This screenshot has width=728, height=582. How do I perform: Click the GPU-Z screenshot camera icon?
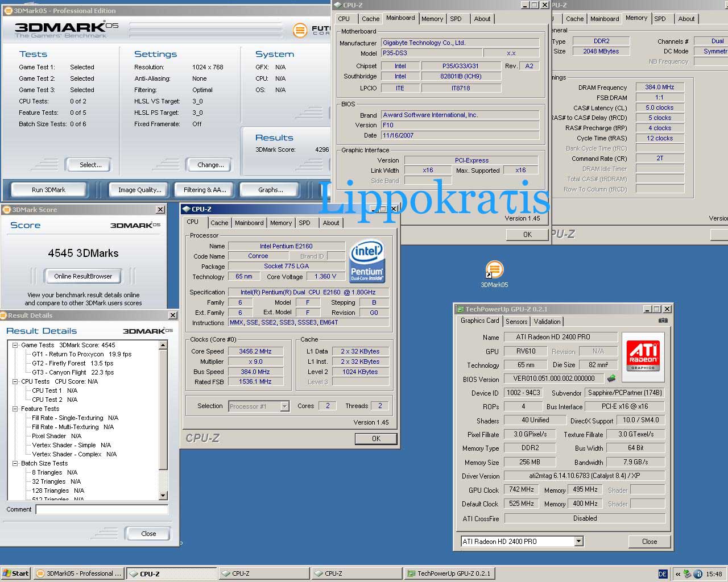click(x=663, y=321)
